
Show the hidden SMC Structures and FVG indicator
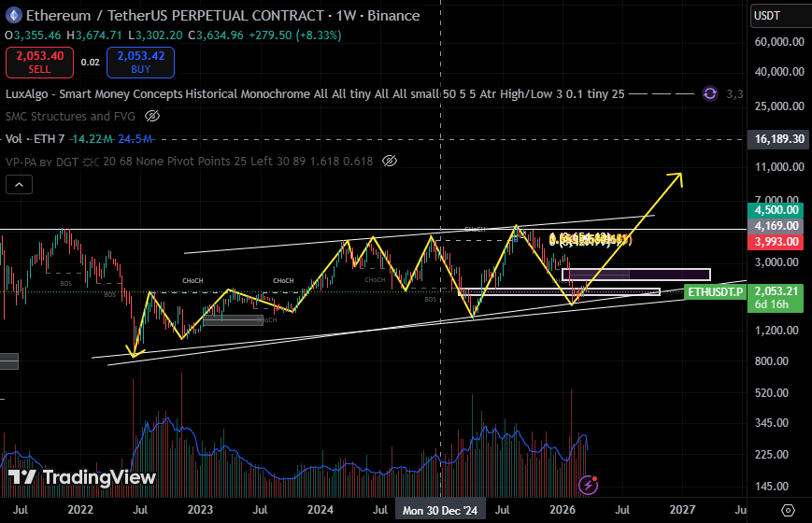click(152, 117)
